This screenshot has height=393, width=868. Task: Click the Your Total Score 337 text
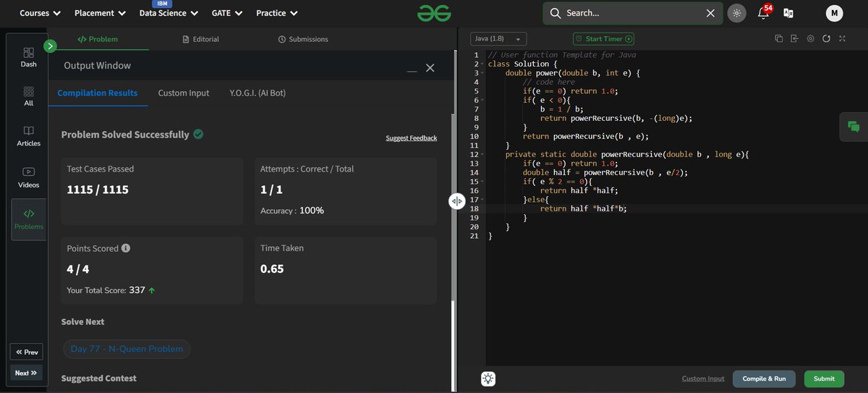tap(111, 290)
